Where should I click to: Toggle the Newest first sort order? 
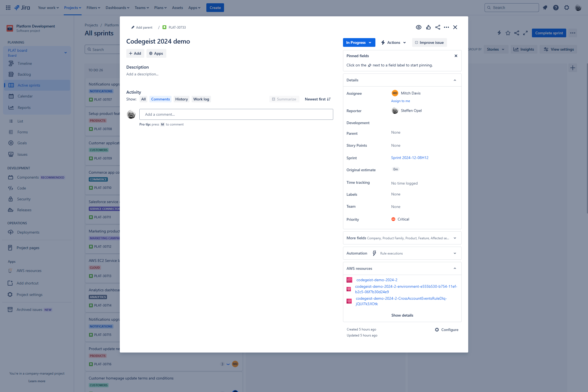pos(318,99)
